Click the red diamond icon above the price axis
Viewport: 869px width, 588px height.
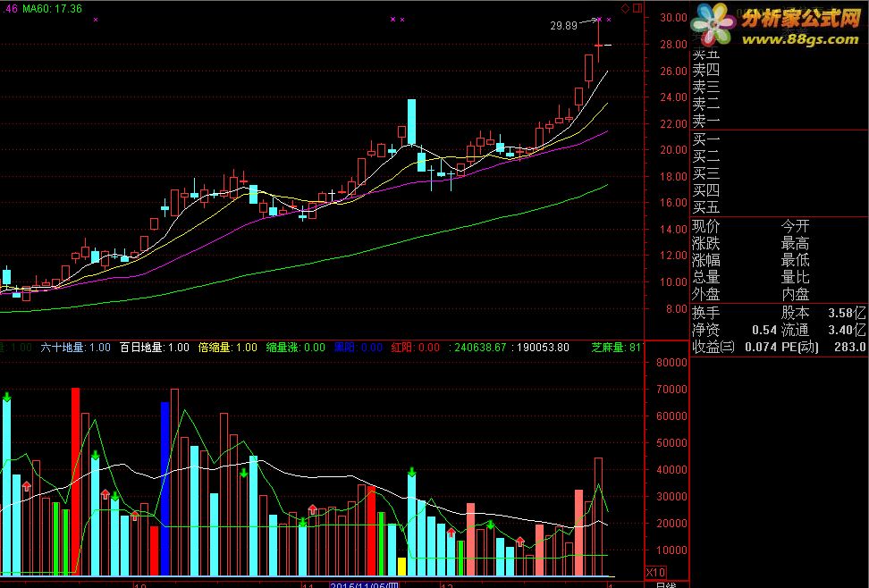click(x=625, y=8)
